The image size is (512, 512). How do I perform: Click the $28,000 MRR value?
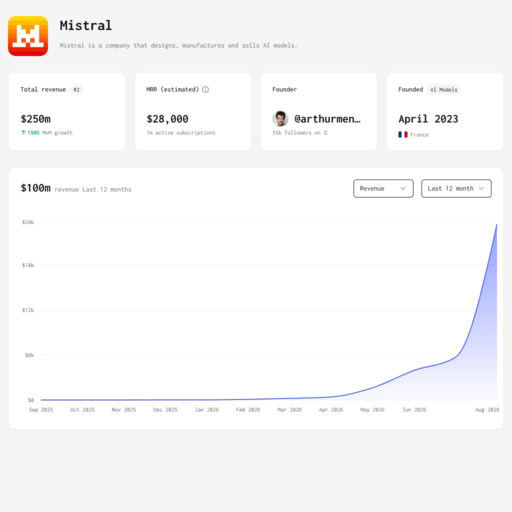pyautogui.click(x=167, y=119)
